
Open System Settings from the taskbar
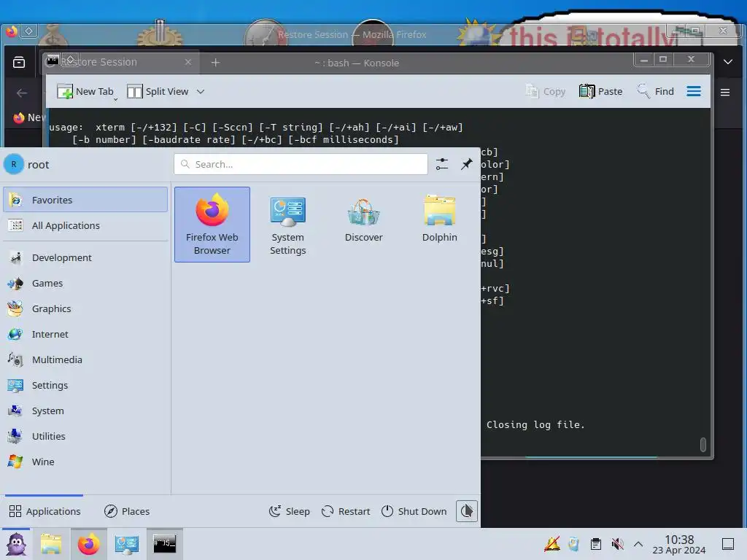[127, 544]
